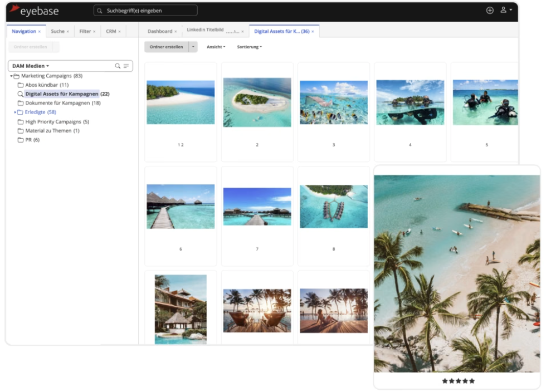This screenshot has width=546, height=392.
Task: Click search icon in DAM Medien bar
Action: pyautogui.click(x=118, y=66)
